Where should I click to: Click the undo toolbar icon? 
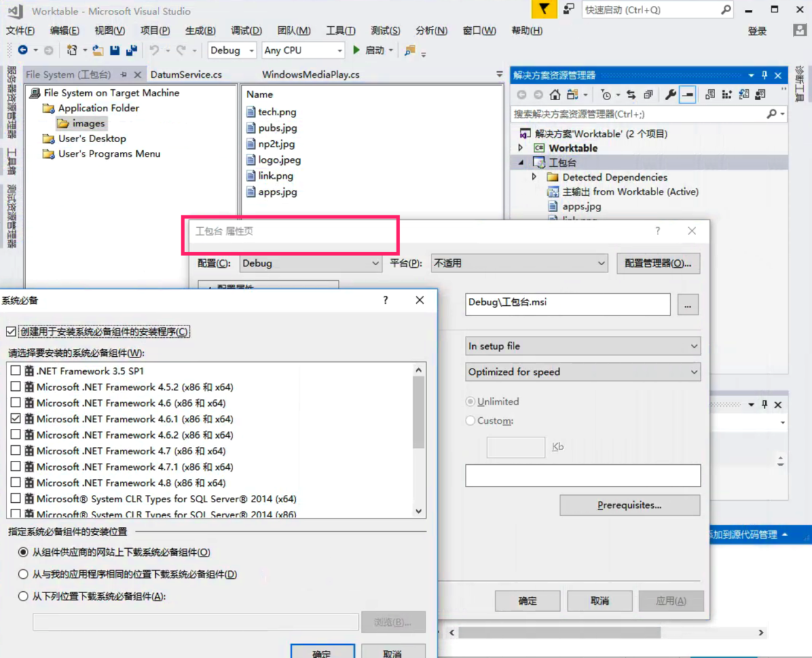tap(154, 50)
